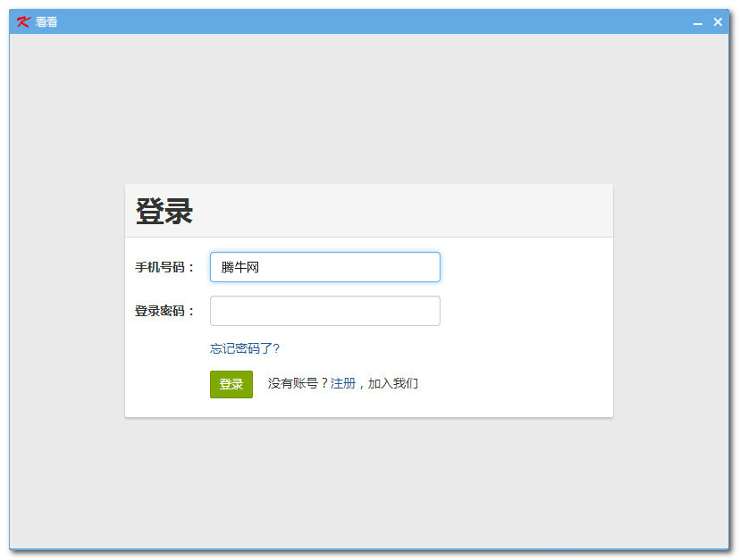Minimize the 看看 login window
The image size is (739, 560).
[x=698, y=23]
